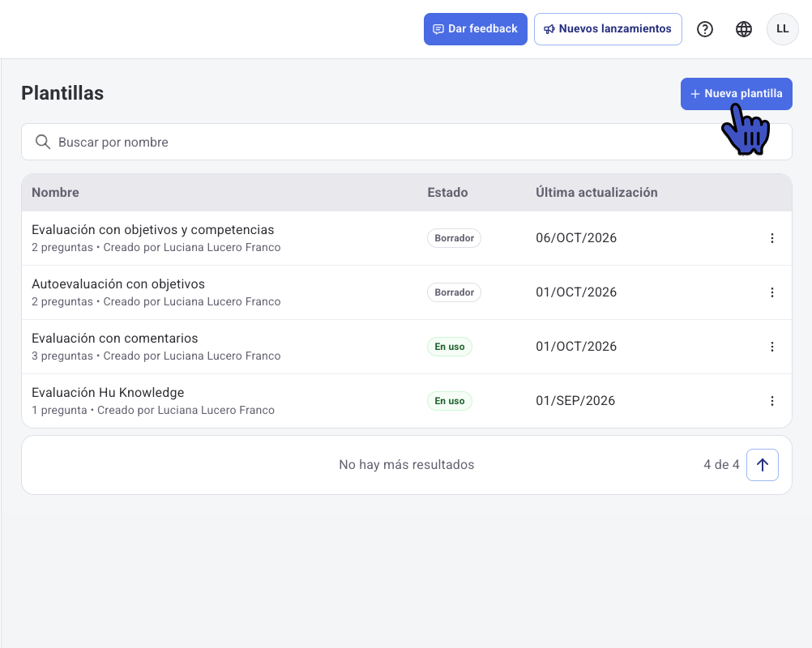Open the Evaluación con objetivos y competencias template
Image resolution: width=812 pixels, height=648 pixels.
point(153,230)
